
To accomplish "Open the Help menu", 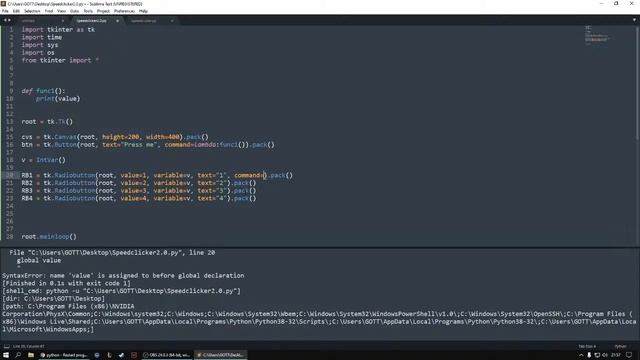I will click(x=143, y=11).
